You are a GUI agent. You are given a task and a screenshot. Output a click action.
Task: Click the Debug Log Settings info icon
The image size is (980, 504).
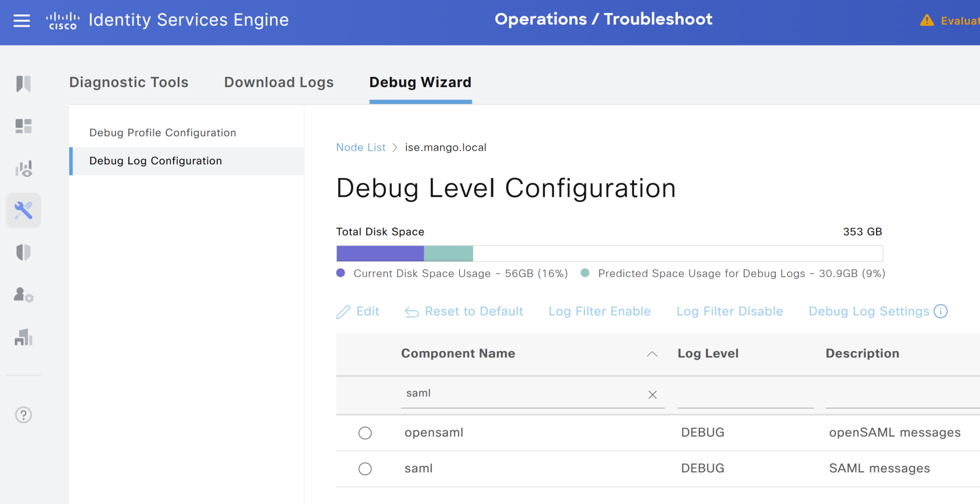(x=941, y=311)
